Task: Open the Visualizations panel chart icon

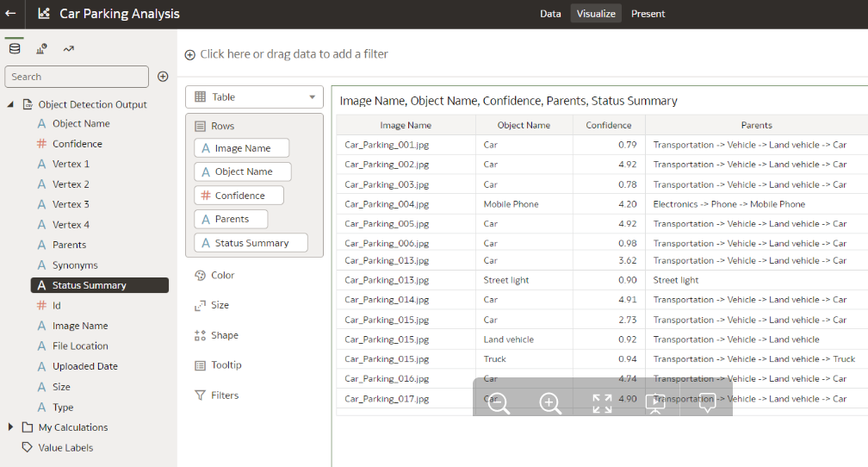Action: pyautogui.click(x=41, y=49)
